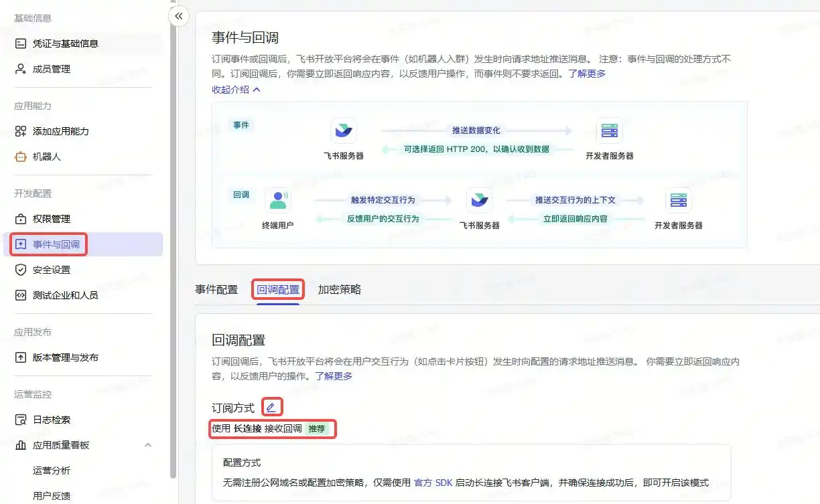Open 了解更多 link in 事件与回调 description
820x504 pixels.
587,74
